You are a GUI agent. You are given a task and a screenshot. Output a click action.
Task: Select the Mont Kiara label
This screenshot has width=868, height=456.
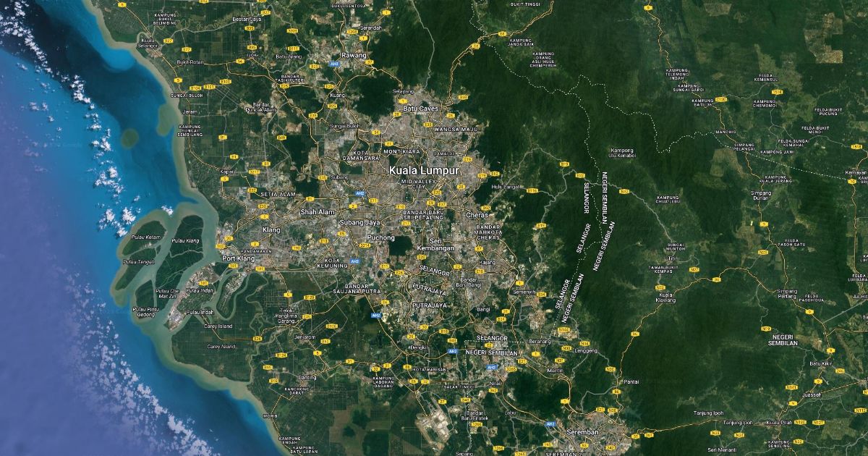pyautogui.click(x=401, y=151)
